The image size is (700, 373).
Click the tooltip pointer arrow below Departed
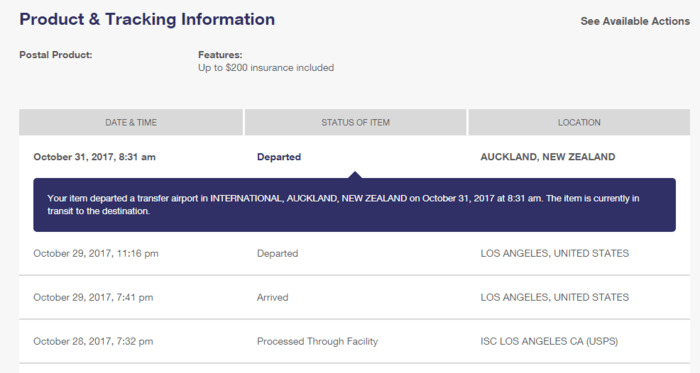355,174
